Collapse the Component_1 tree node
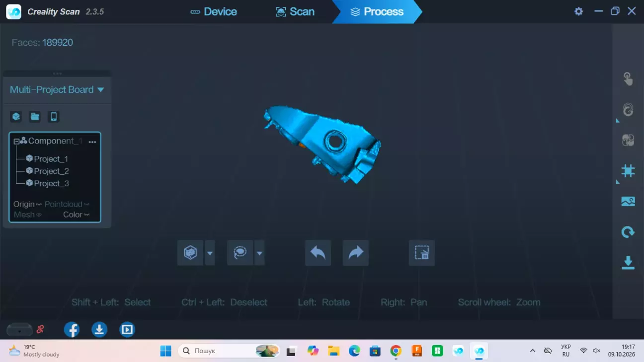The width and height of the screenshot is (644, 362). click(16, 142)
